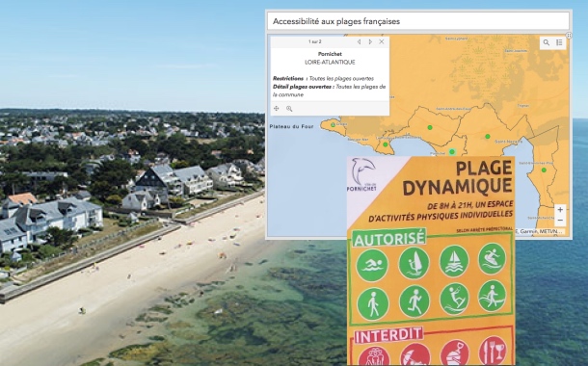Click the red sand bucket pictogram
This screenshot has height=366, width=588.
pos(455,353)
